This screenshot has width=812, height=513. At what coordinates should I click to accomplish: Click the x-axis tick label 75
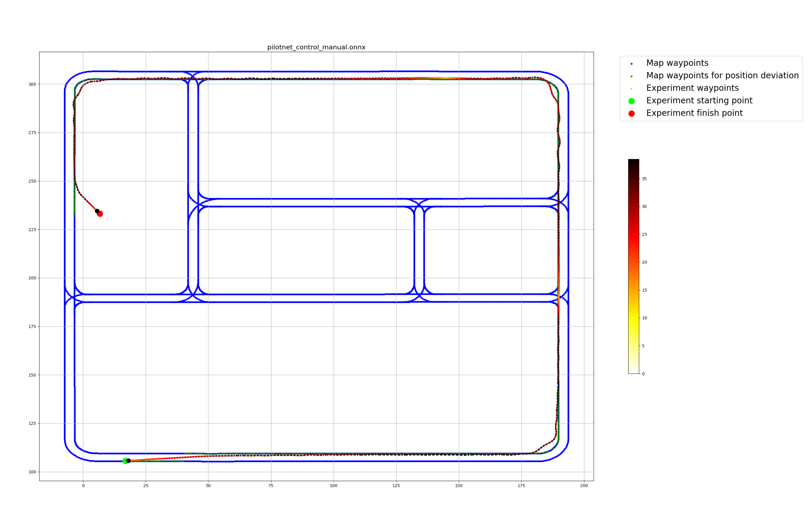pos(271,486)
